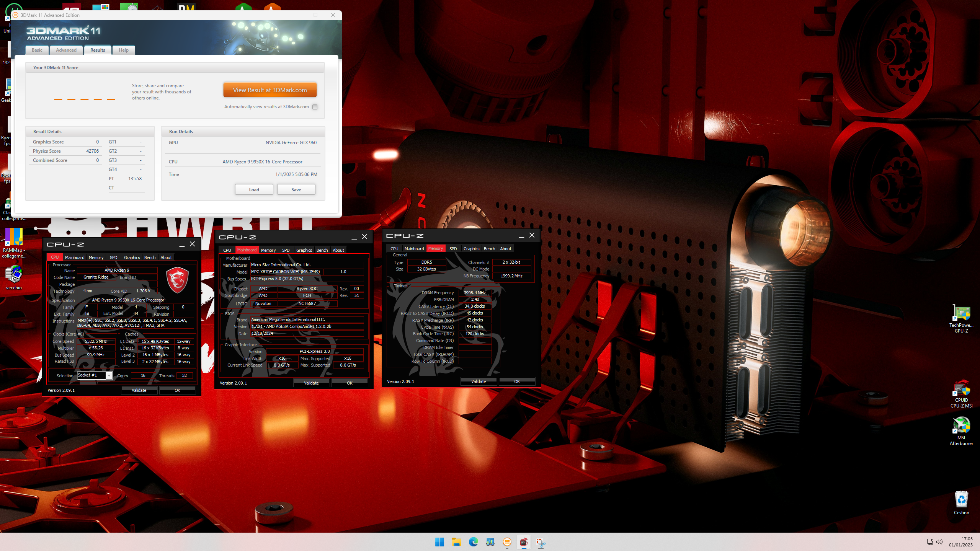The height and width of the screenshot is (551, 980).
Task: Click the Save button in Run Details
Action: pyautogui.click(x=296, y=190)
